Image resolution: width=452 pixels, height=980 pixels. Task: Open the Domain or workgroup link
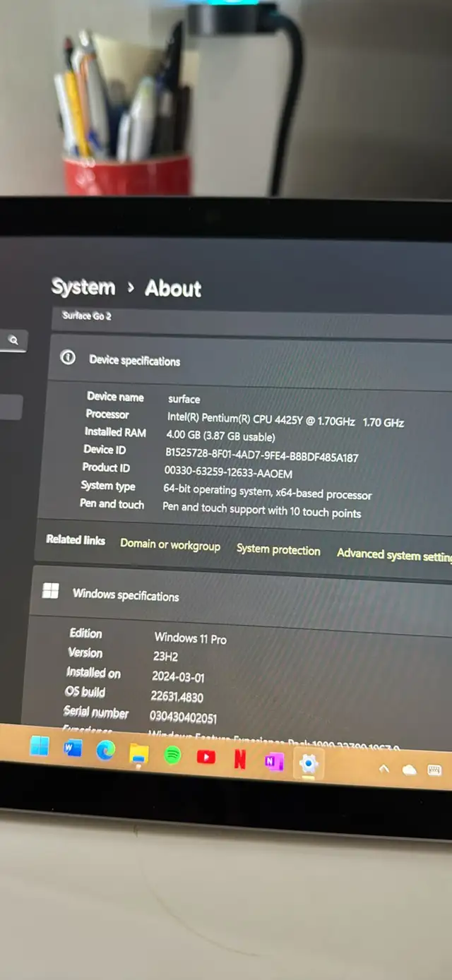point(170,545)
